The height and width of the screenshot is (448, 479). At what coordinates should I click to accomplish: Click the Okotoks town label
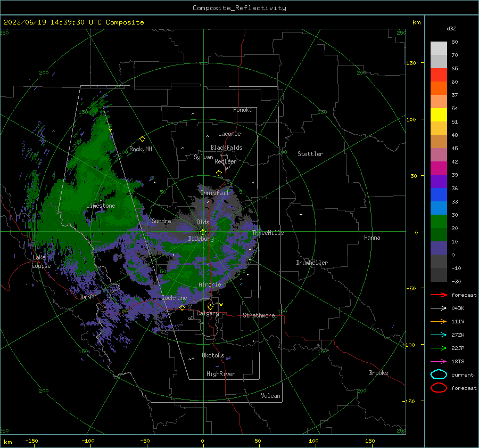tap(213, 355)
